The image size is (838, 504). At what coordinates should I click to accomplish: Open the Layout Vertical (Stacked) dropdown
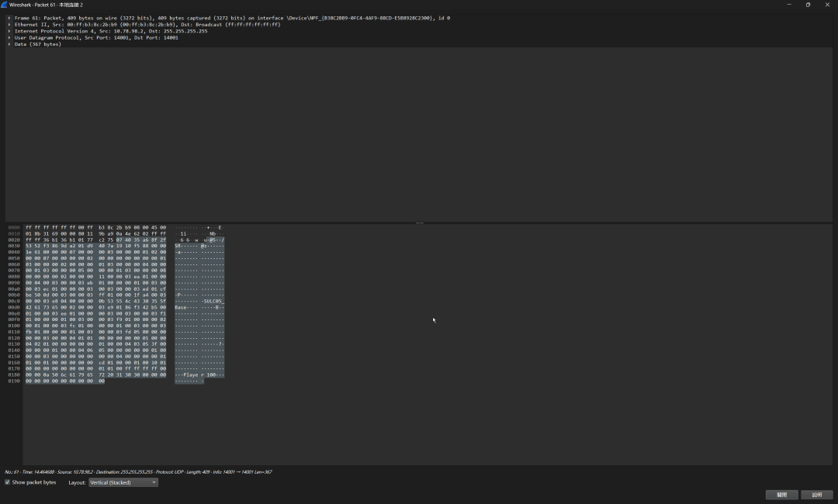[123, 482]
